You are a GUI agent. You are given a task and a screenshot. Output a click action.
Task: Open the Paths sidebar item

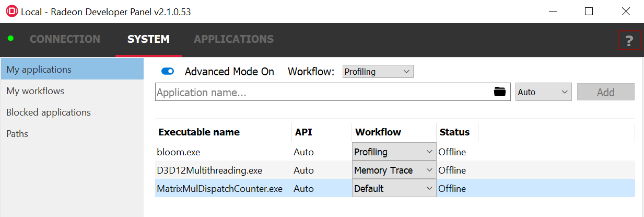(x=17, y=134)
